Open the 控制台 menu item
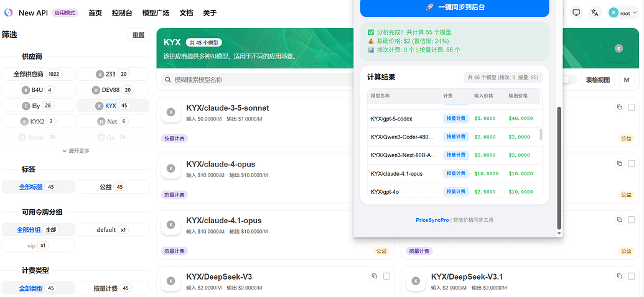The width and height of the screenshot is (644, 297). point(122,13)
